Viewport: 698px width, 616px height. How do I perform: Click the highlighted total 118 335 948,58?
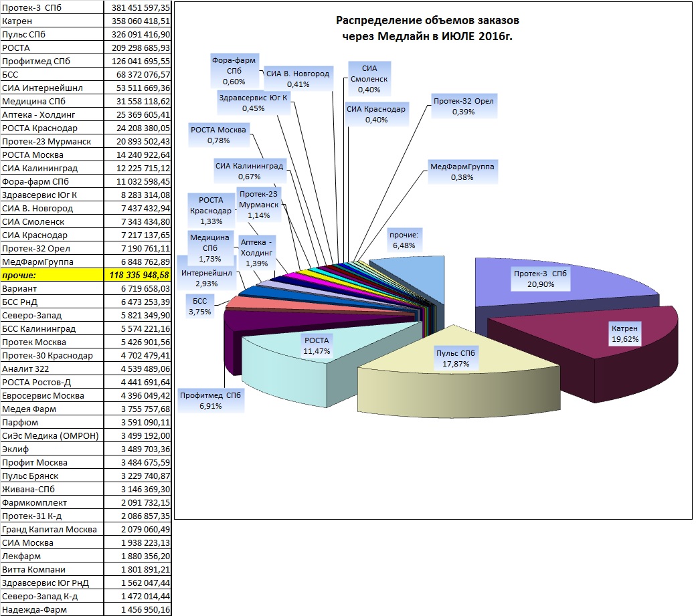(138, 275)
